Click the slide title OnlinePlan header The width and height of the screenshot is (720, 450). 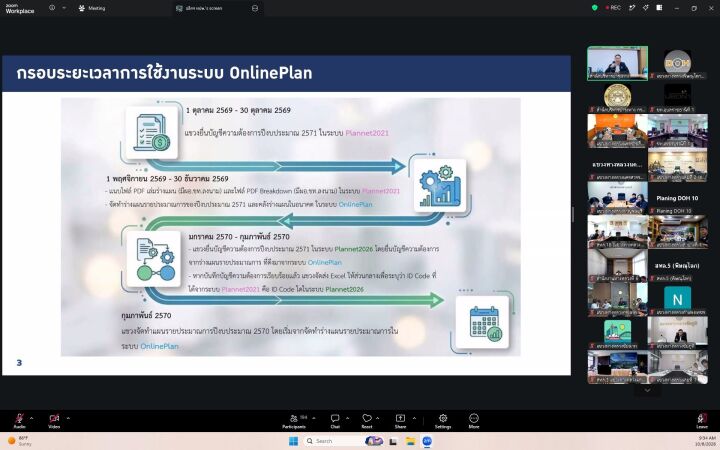[x=164, y=73]
